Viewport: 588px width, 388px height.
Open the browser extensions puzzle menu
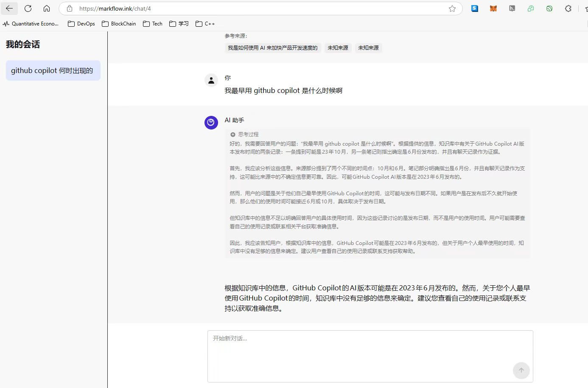pyautogui.click(x=568, y=8)
